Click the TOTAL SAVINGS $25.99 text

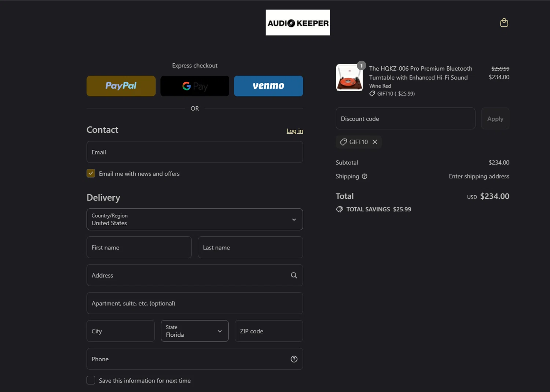pyautogui.click(x=378, y=209)
